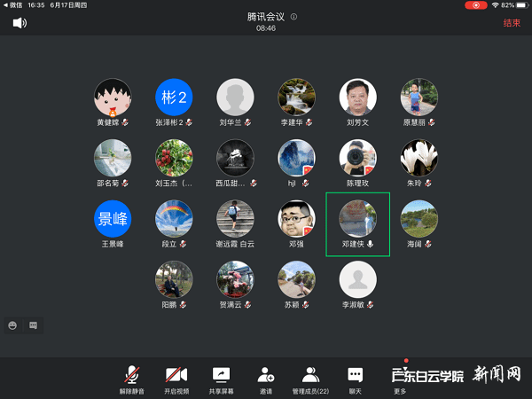Tap the red screen recording indicator

click(476, 5)
